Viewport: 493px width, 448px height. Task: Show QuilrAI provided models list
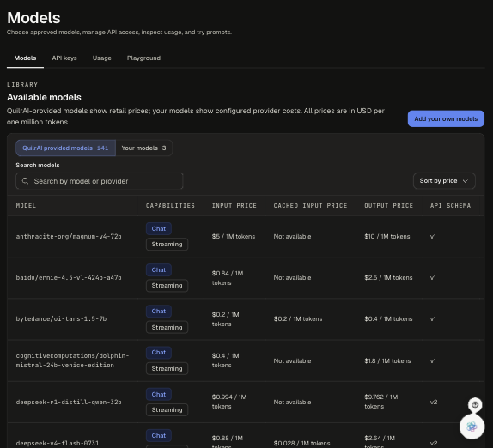65,148
